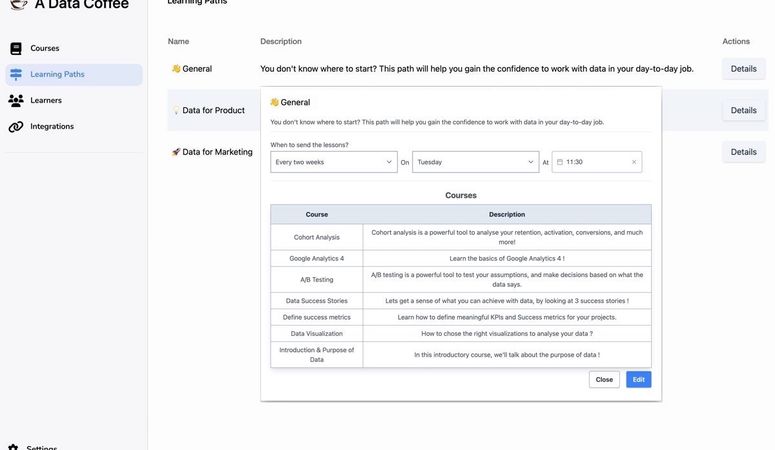Click the 'Learn the basics of Google Analytics 4' description
775x450 pixels.
click(507, 258)
